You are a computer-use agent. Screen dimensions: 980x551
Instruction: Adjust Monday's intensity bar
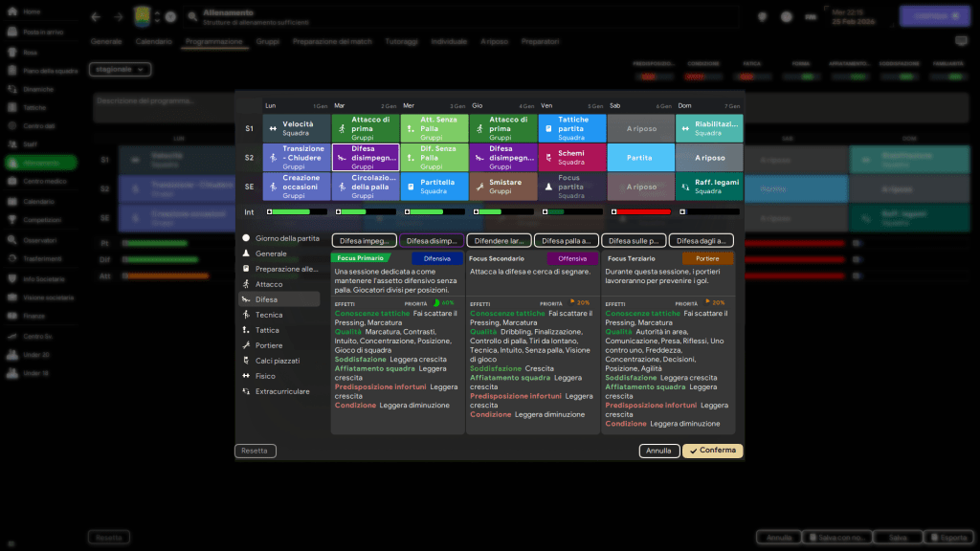tap(297, 211)
